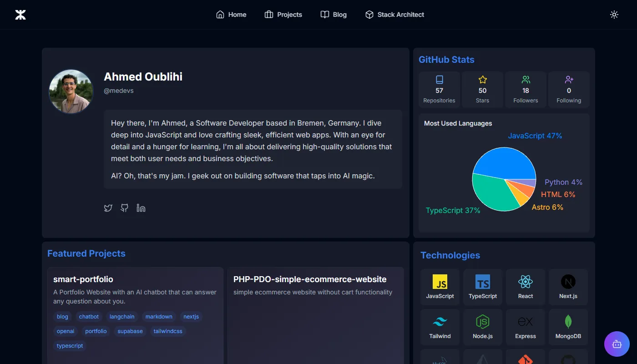Open Stack Architect from the navbar
The image size is (637, 364).
pos(394,15)
